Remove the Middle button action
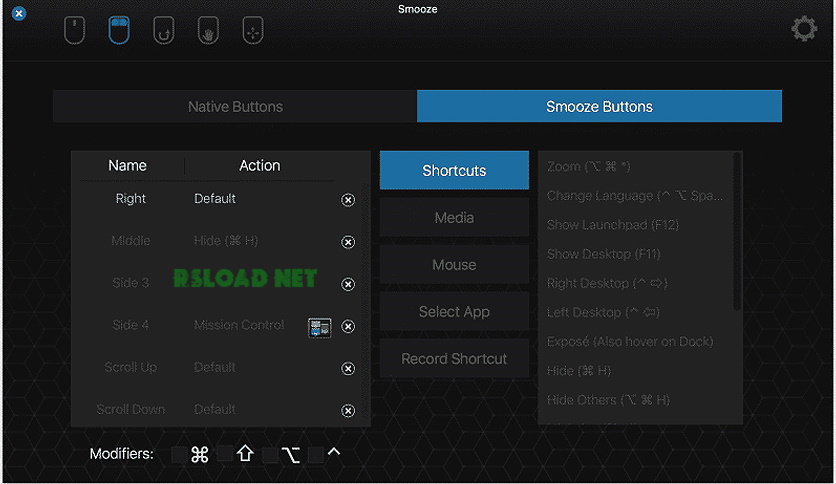836x484 pixels. click(348, 243)
